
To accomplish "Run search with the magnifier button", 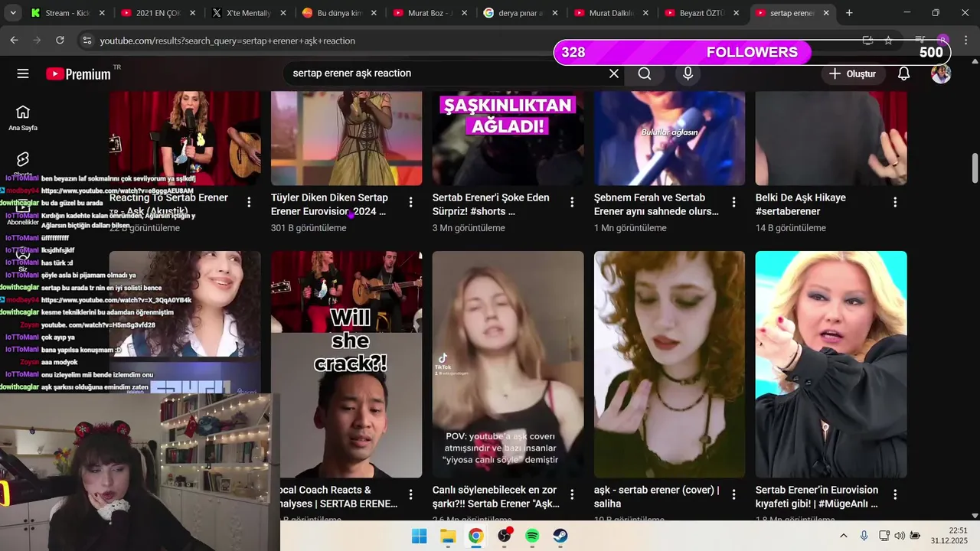I will 645,73.
